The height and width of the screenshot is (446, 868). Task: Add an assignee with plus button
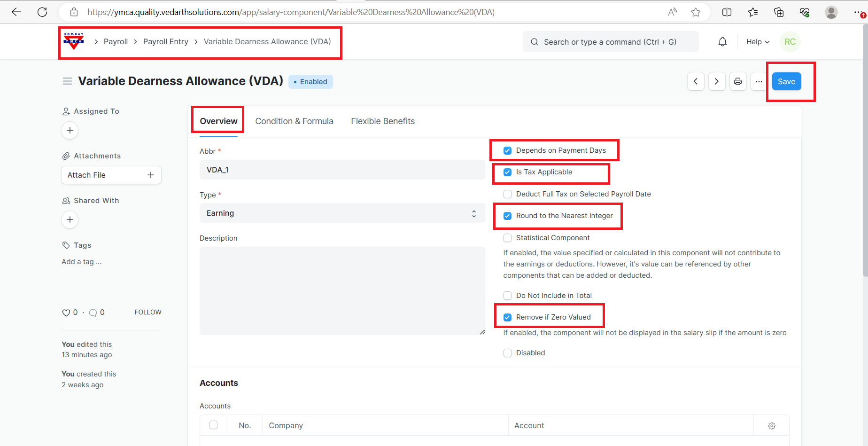[70, 130]
